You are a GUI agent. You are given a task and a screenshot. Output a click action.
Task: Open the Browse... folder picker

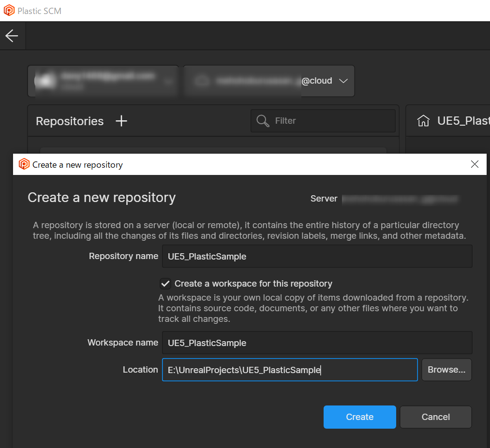pyautogui.click(x=446, y=370)
